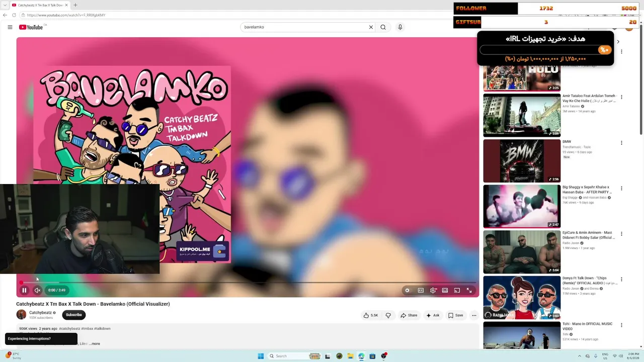The width and height of the screenshot is (644, 362).
Task: Expand the browser tab list chevron
Action: tap(4, 5)
